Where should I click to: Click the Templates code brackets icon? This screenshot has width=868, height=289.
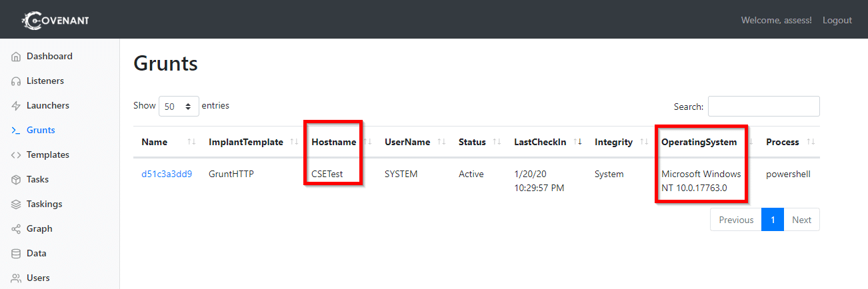[17, 155]
